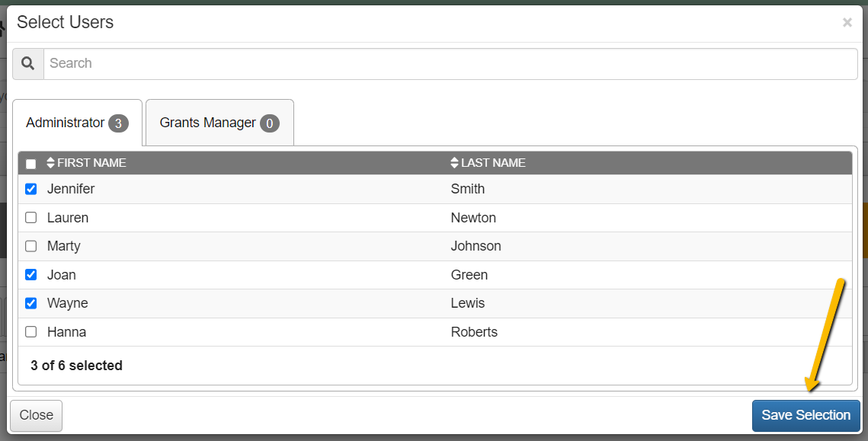Click the Save Selection button

[806, 415]
